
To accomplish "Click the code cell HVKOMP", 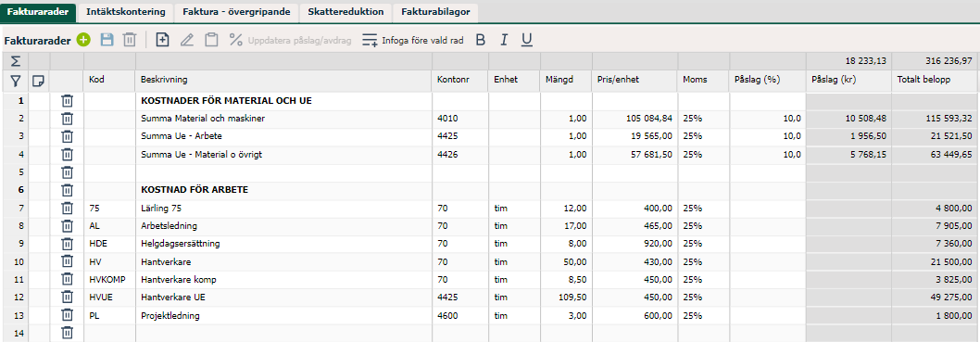I will [109, 280].
